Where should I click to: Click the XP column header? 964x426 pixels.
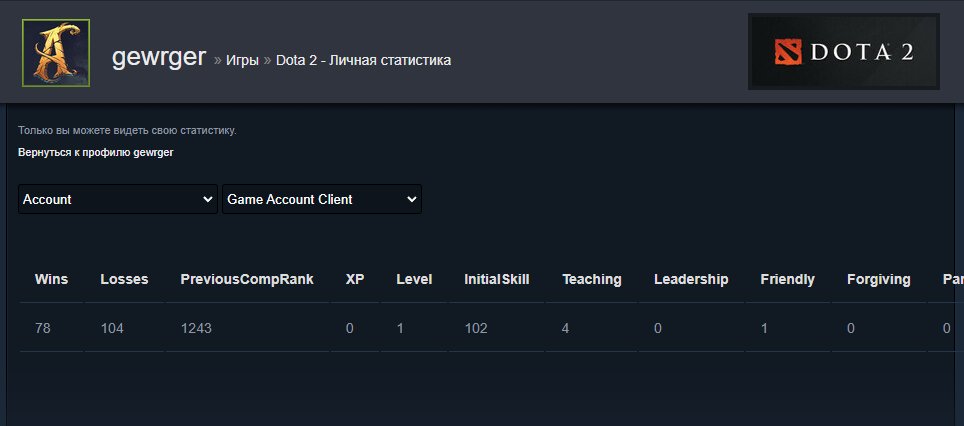tap(355, 280)
